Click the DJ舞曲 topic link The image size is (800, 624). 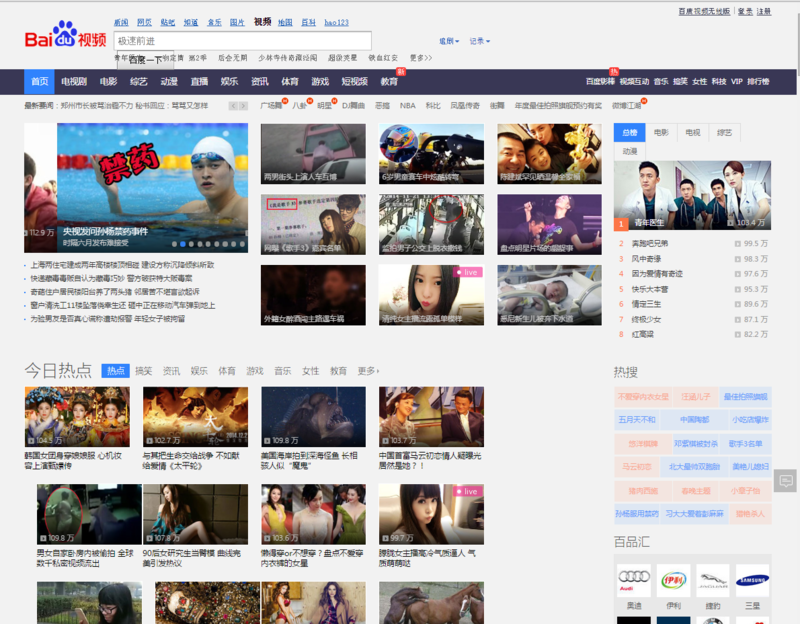point(353,106)
